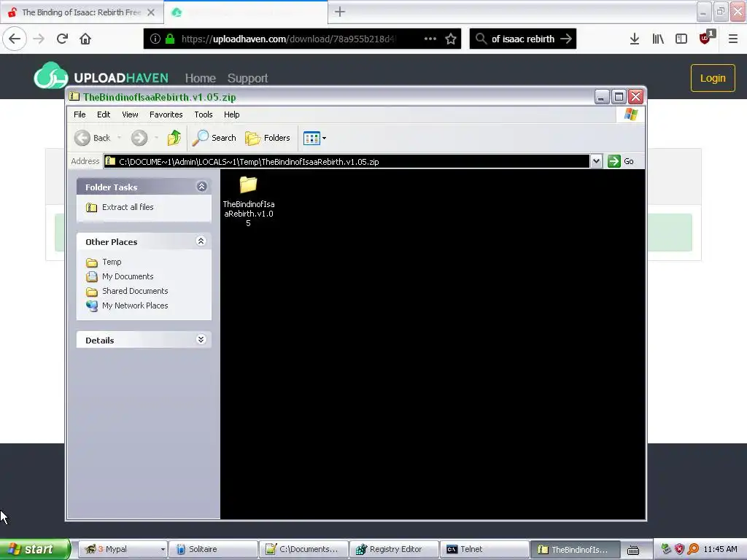Go up one folder level
The width and height of the screenshot is (747, 560).
[x=174, y=138]
